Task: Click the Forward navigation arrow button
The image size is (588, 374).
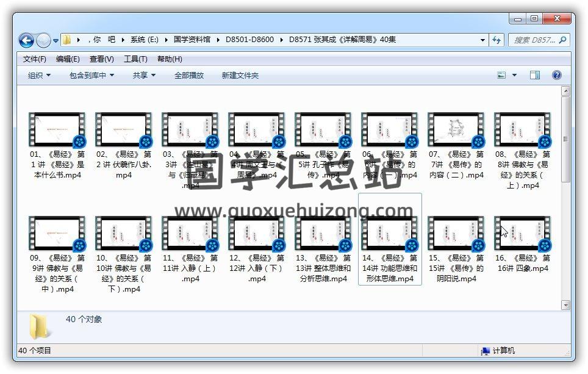Action: tap(43, 41)
